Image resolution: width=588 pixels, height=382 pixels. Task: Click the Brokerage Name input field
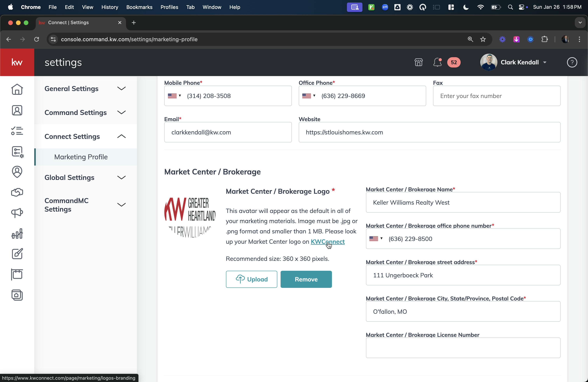click(x=463, y=202)
